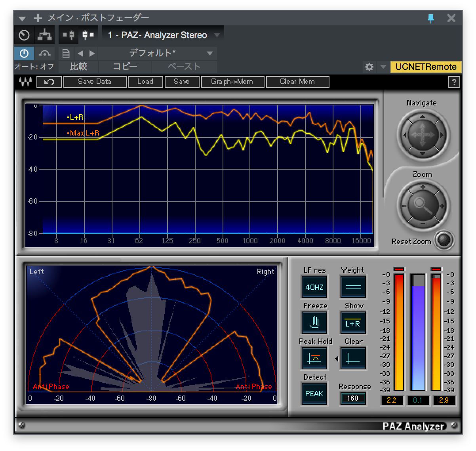Click the Navigate left arrow
The height and width of the screenshot is (451, 476).
(x=404, y=135)
